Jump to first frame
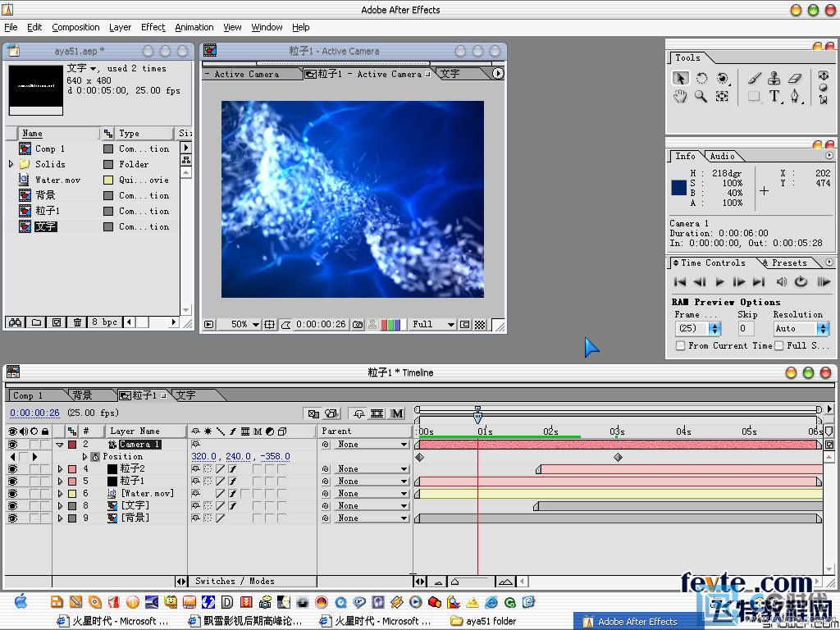This screenshot has height=630, width=840. pos(679,282)
